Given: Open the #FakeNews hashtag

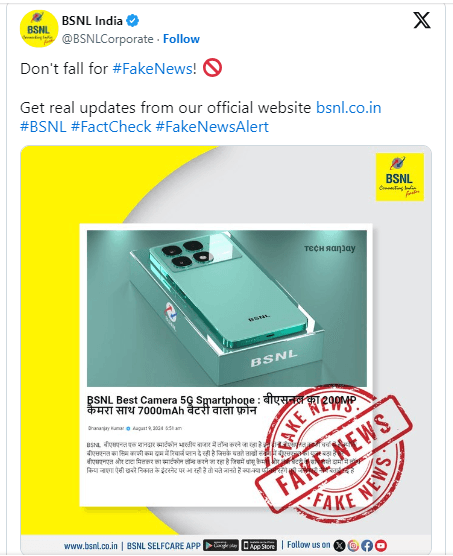Looking at the screenshot, I should [x=152, y=68].
